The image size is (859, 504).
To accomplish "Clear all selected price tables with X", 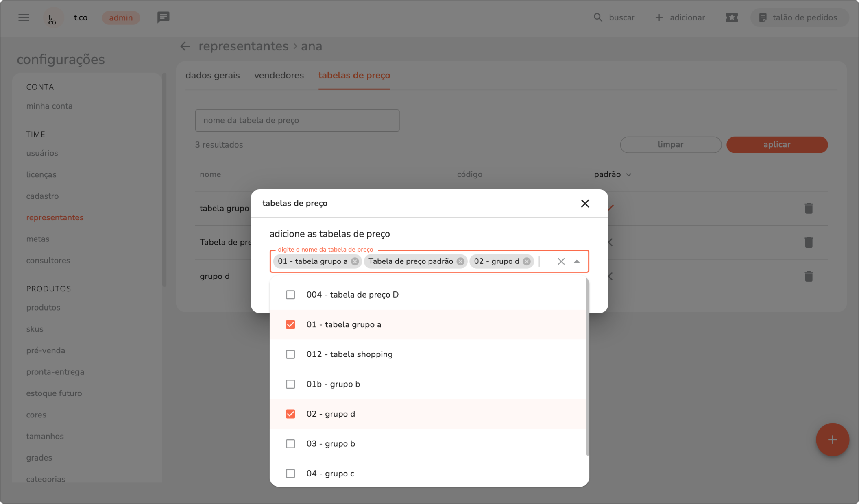I will point(561,261).
